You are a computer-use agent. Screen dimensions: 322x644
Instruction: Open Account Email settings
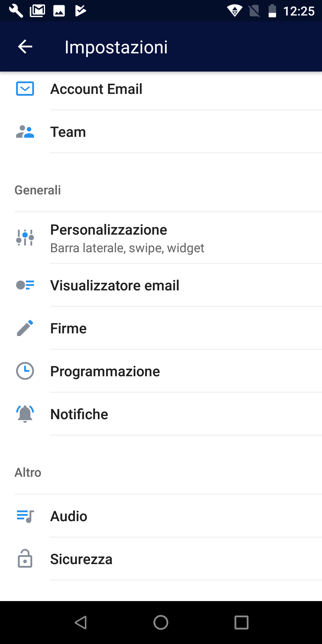[161, 89]
